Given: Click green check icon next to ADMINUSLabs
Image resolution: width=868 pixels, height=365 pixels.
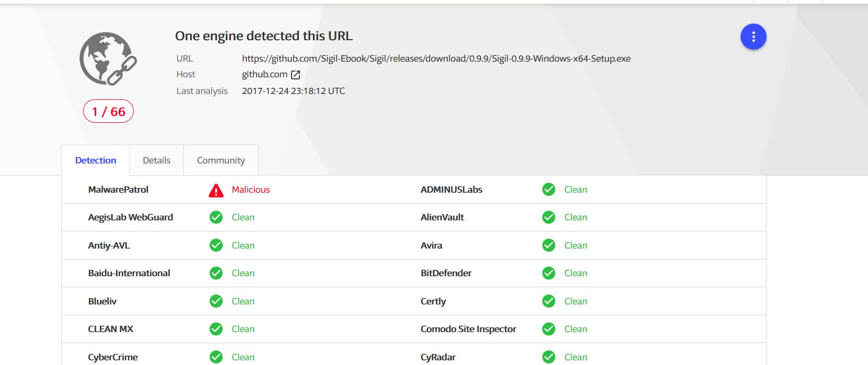Looking at the screenshot, I should 548,190.
